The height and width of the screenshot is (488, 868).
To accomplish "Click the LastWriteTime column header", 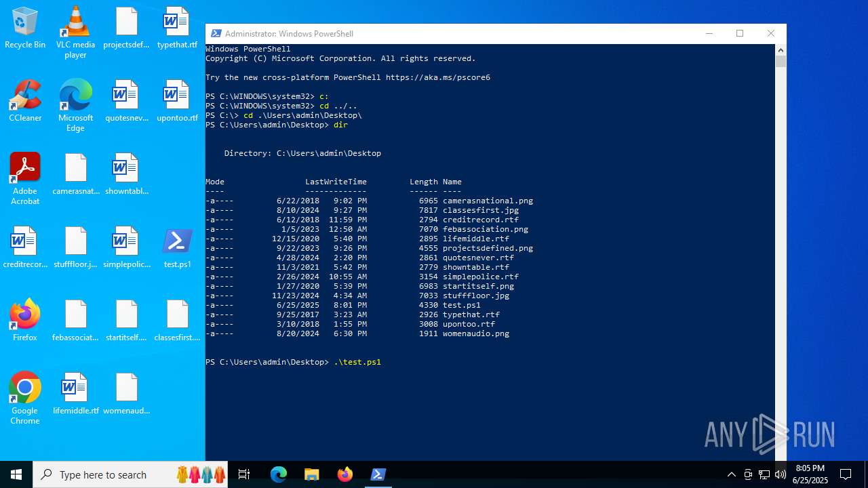I will tap(336, 182).
